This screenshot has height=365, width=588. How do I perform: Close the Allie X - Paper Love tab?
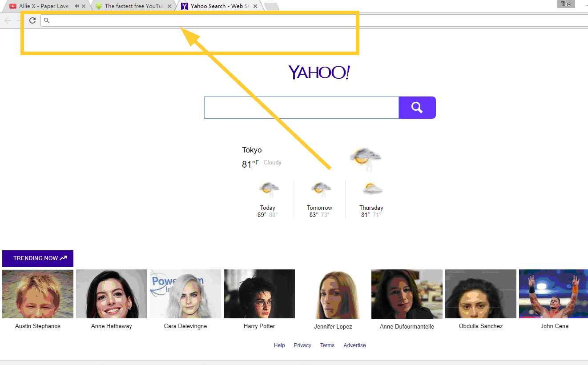click(84, 6)
